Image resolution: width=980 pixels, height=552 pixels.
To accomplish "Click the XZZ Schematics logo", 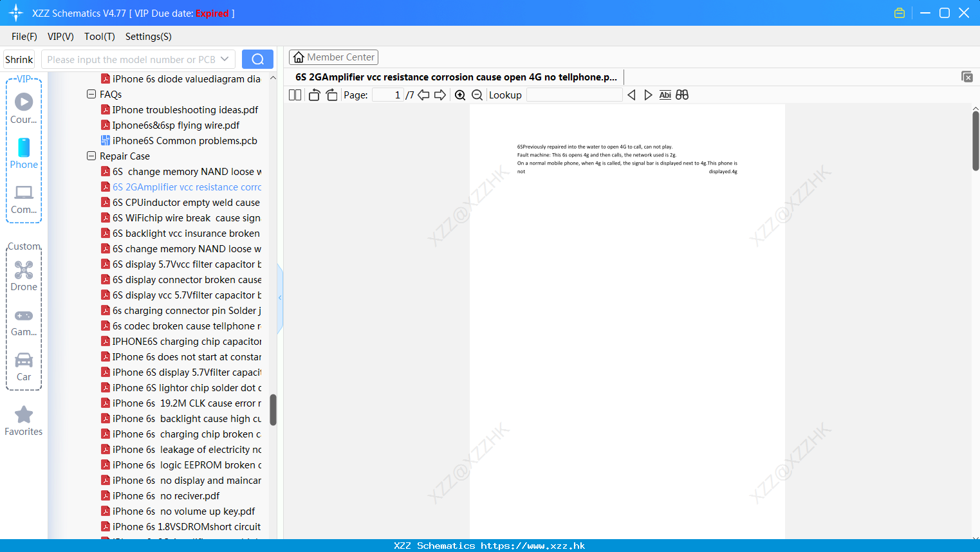I will 16,13.
